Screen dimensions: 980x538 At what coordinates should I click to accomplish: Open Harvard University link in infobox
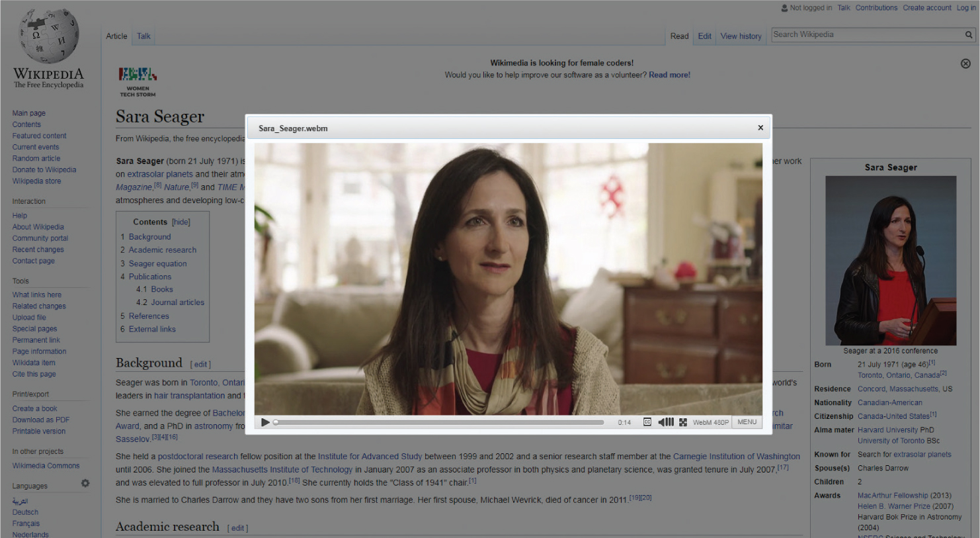(x=887, y=429)
